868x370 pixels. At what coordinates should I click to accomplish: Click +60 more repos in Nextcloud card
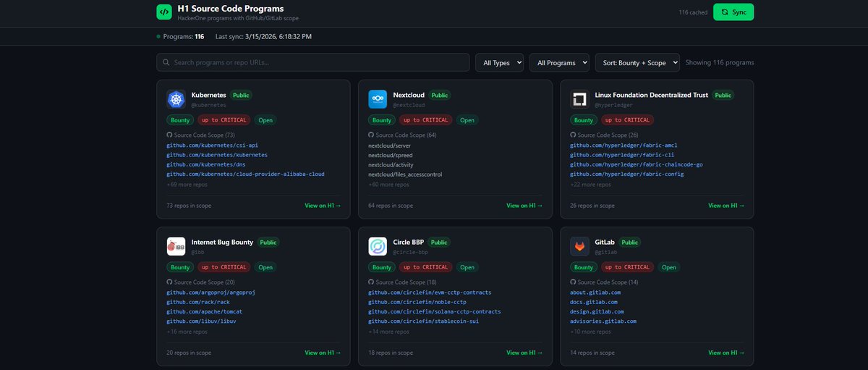(x=389, y=184)
